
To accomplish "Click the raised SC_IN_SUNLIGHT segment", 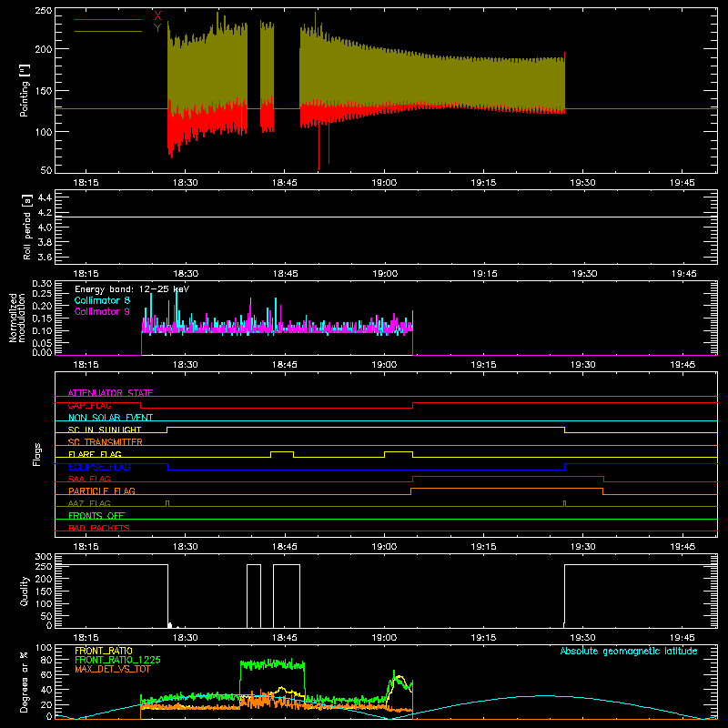I will pyautogui.click(x=366, y=427).
